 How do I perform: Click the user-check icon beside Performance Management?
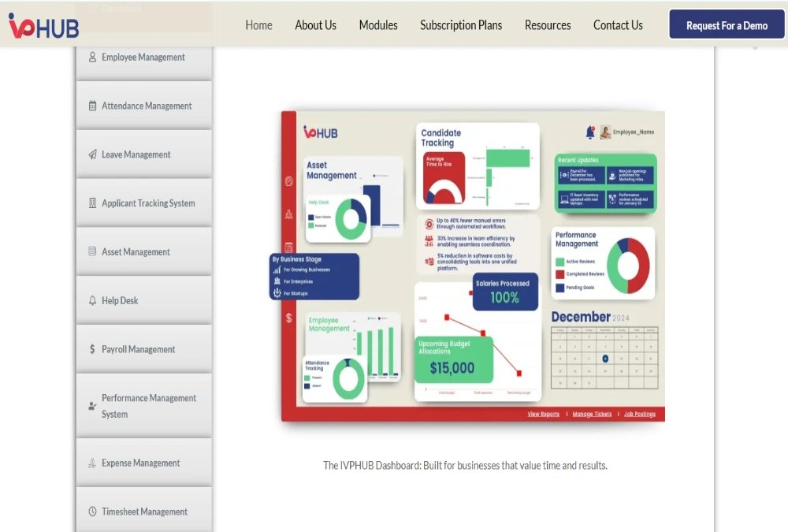(x=92, y=406)
